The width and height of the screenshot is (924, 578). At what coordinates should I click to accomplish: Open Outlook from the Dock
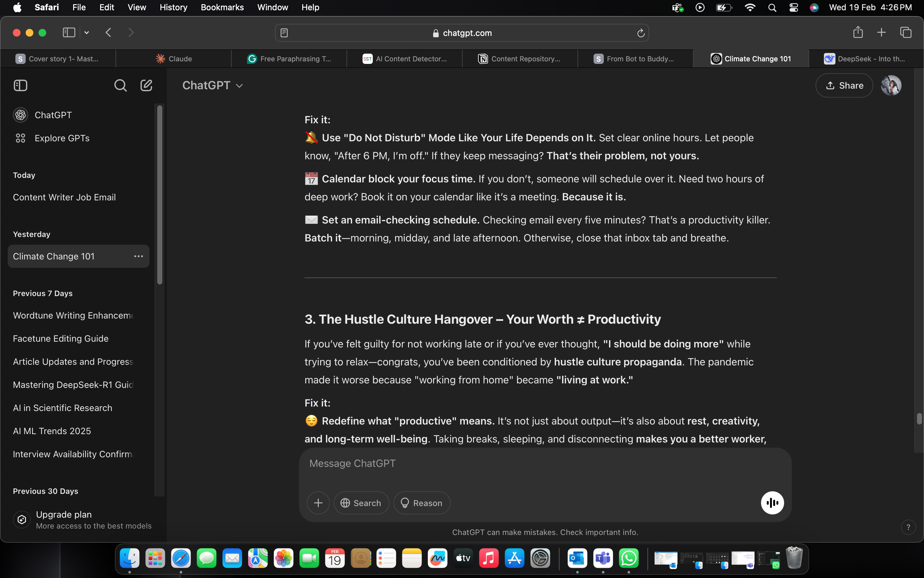tap(577, 558)
